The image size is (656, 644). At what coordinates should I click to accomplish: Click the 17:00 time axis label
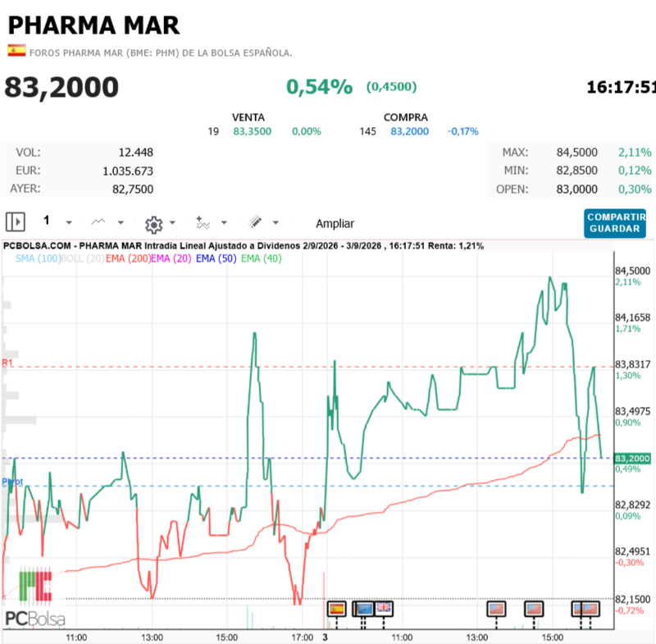pos(302,637)
